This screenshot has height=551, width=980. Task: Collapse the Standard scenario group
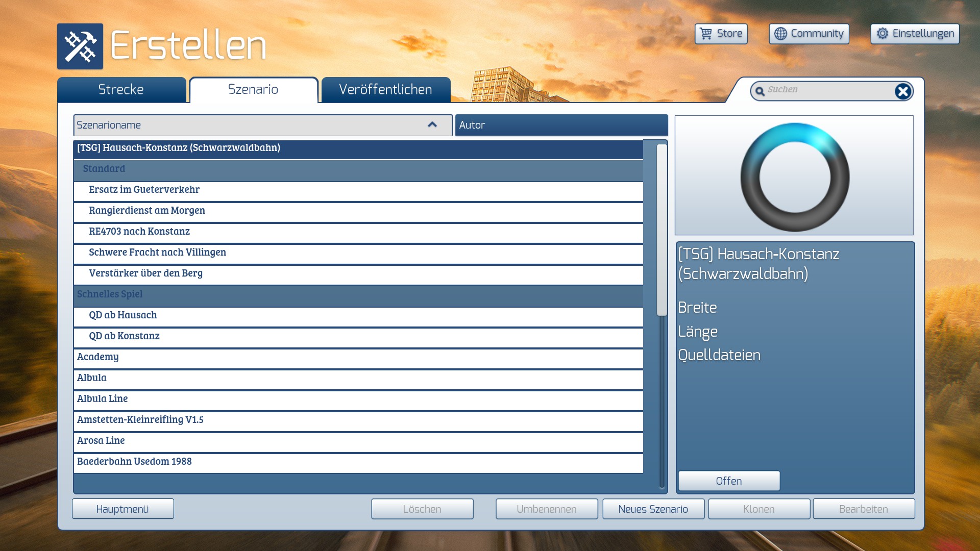[104, 169]
